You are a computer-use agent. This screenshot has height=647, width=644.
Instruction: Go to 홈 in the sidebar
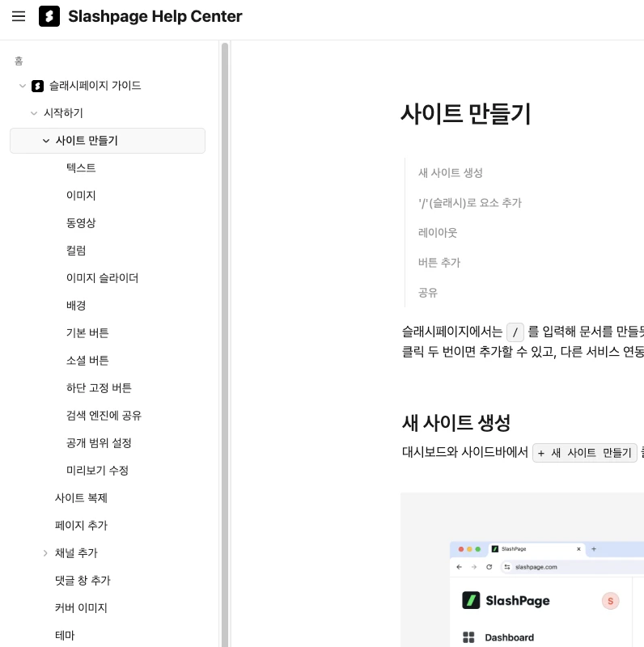click(x=19, y=61)
